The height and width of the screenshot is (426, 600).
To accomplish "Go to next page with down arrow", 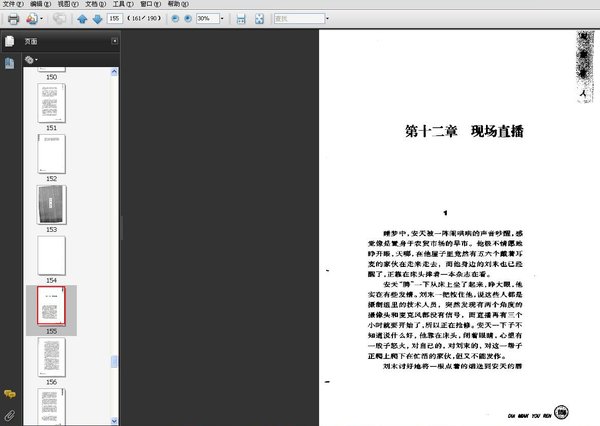I will tap(98, 19).
